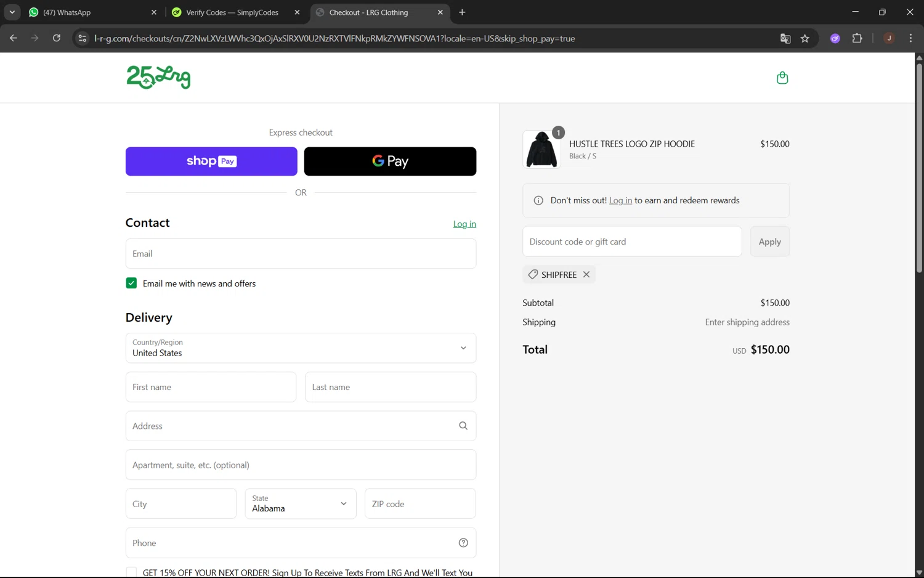Viewport: 924px width, 578px height.
Task: Click the Enter shipping address text
Action: (x=747, y=322)
